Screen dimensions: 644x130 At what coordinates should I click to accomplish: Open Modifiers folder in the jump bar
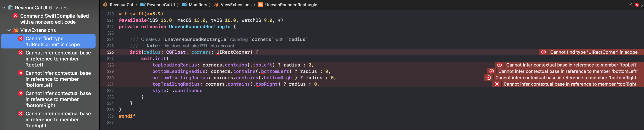point(198,5)
